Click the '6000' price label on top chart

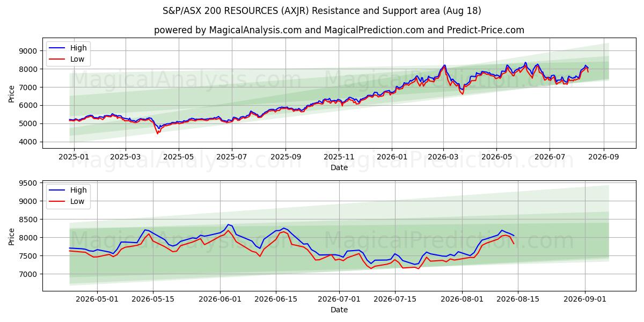(30, 106)
